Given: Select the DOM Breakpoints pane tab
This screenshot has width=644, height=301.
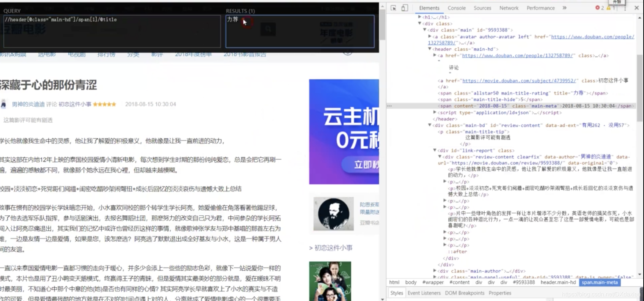Looking at the screenshot, I should (465, 293).
